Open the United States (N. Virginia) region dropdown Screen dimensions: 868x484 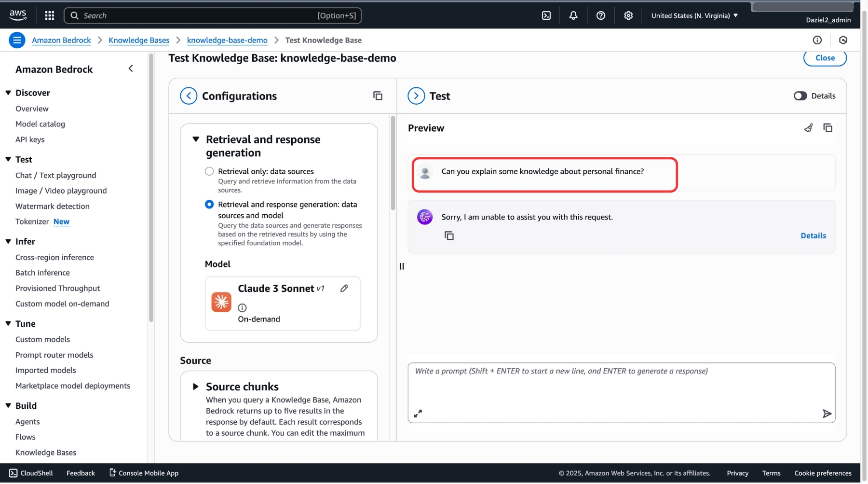coord(694,15)
